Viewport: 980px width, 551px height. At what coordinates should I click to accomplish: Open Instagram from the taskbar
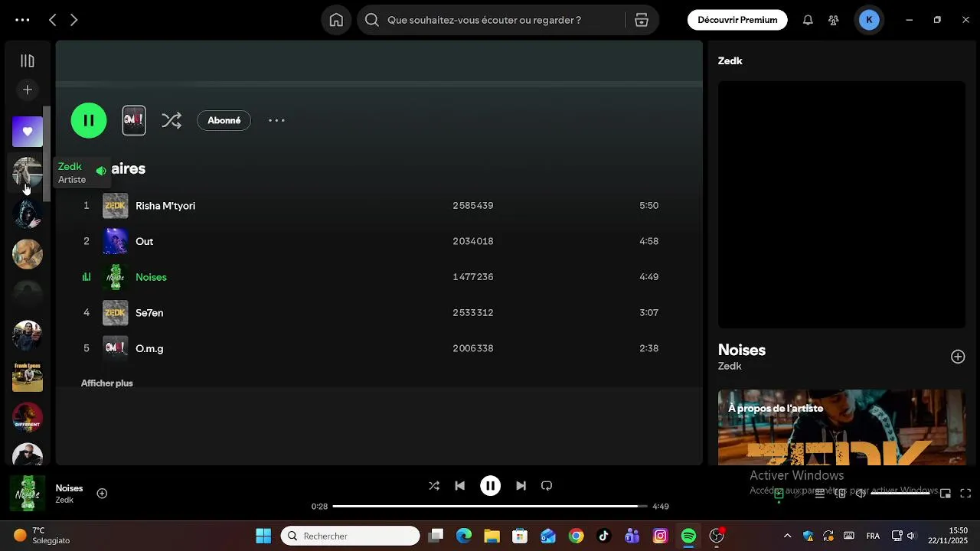[x=660, y=536]
